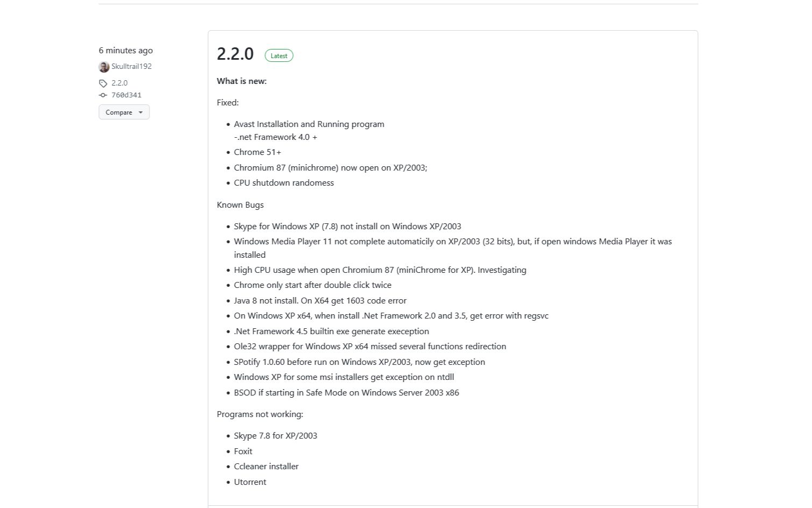Open the Skulltrail192 profile link
Image resolution: width=812 pixels, height=508 pixels.
click(131, 67)
